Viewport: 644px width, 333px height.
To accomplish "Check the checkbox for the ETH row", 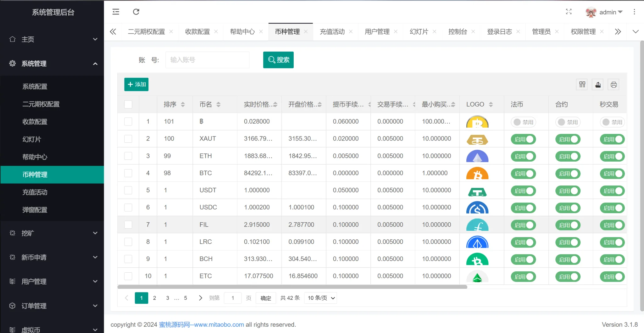I will click(128, 156).
